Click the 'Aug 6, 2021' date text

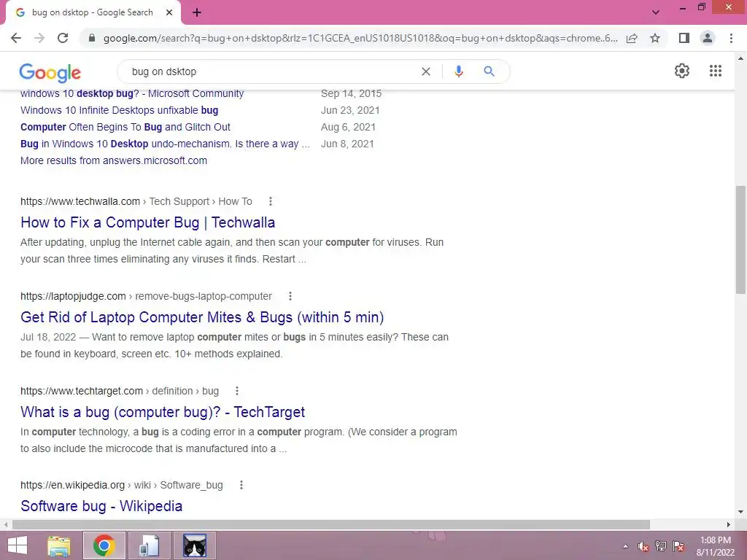click(348, 127)
